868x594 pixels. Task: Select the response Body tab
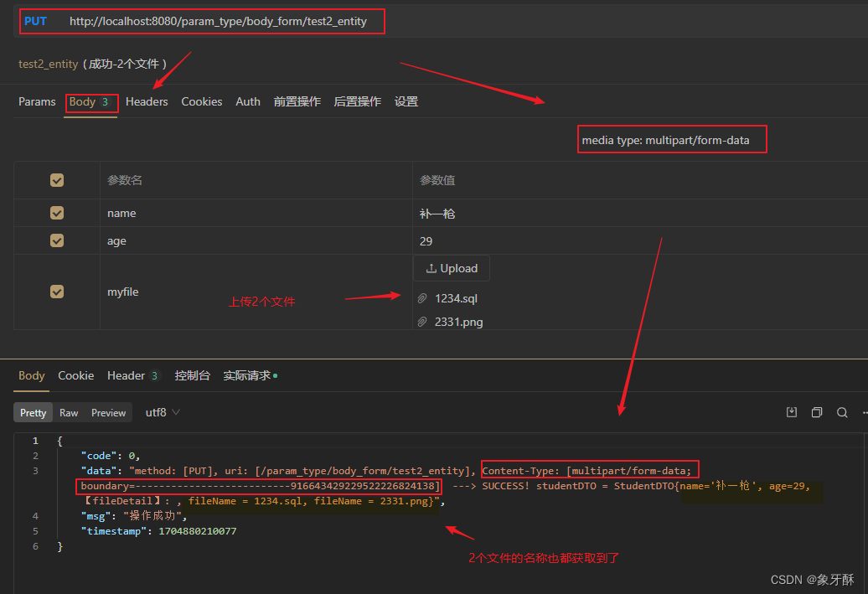coord(32,375)
